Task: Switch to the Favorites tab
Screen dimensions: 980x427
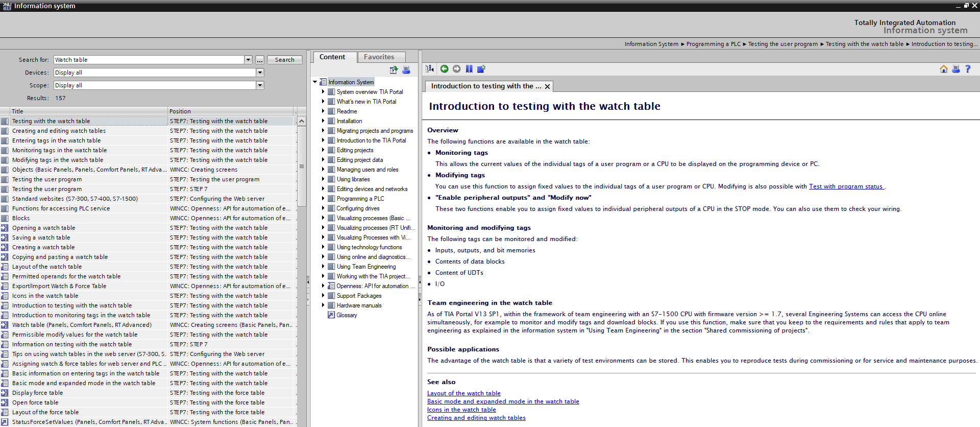Action: point(379,57)
